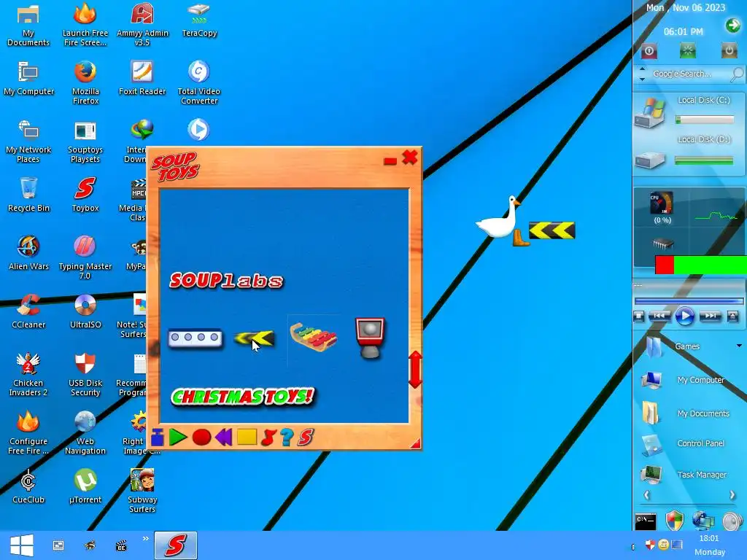Open Ammyy Admin v3.5 icon
The image size is (747, 560).
click(x=142, y=25)
